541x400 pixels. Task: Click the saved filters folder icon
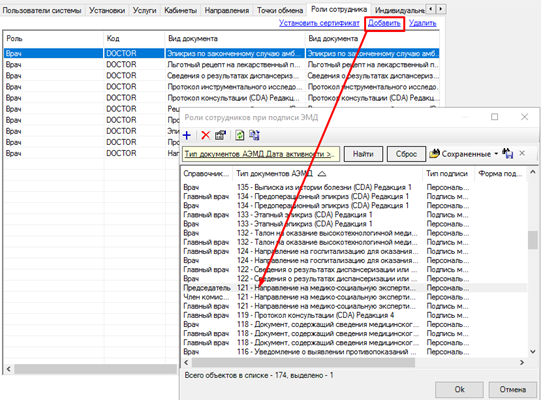click(x=434, y=154)
